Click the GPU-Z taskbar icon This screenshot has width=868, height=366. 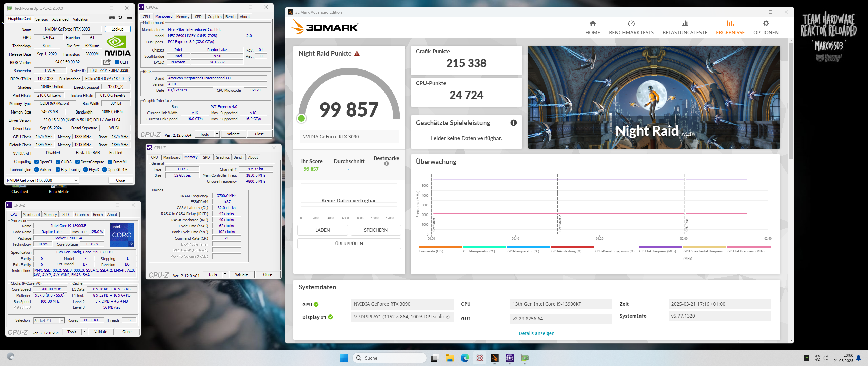tap(525, 358)
